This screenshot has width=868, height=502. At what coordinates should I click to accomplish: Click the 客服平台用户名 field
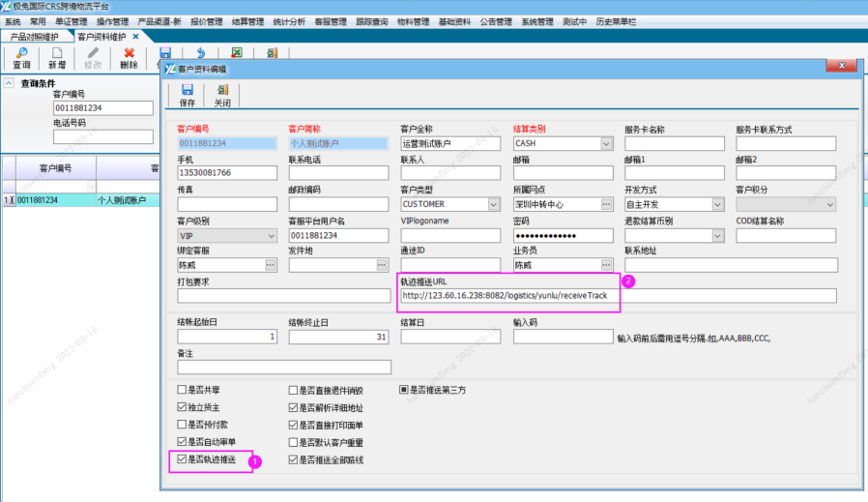pyautogui.click(x=338, y=236)
